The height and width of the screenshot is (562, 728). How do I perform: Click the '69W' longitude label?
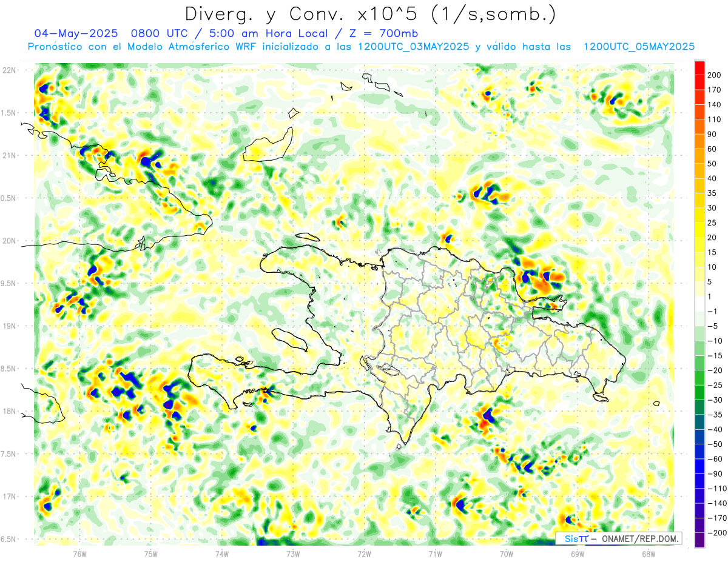click(x=578, y=554)
